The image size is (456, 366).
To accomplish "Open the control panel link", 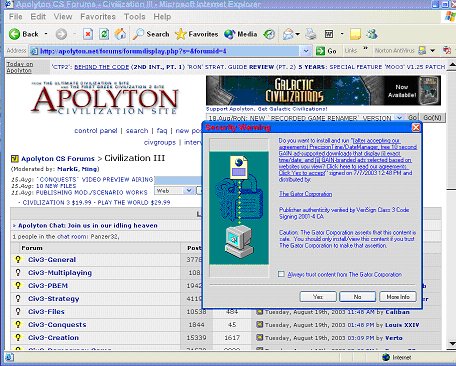I will (96, 131).
